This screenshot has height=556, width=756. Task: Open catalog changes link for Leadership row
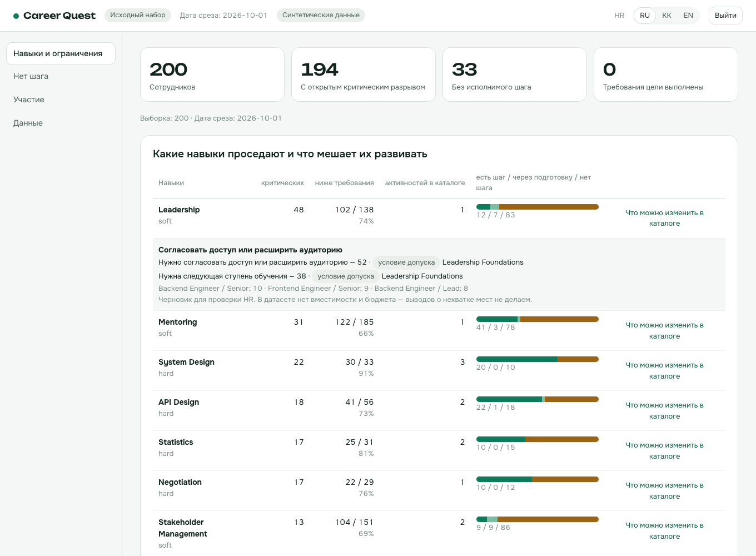(664, 218)
